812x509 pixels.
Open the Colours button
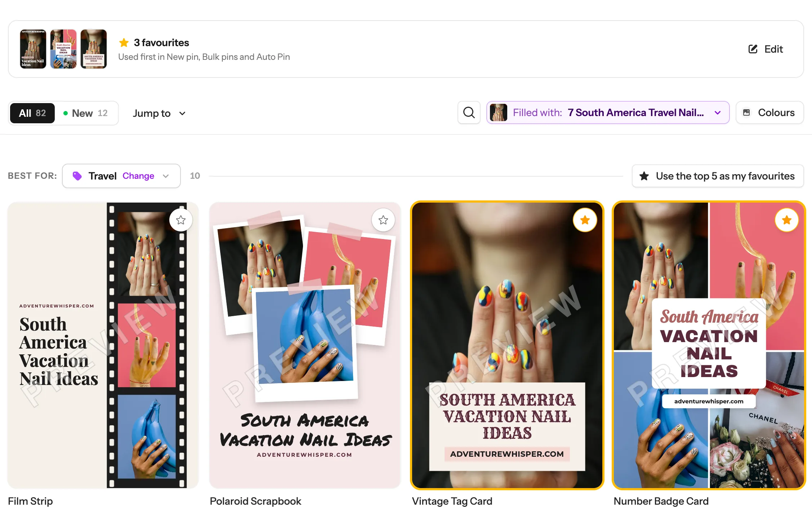click(769, 113)
